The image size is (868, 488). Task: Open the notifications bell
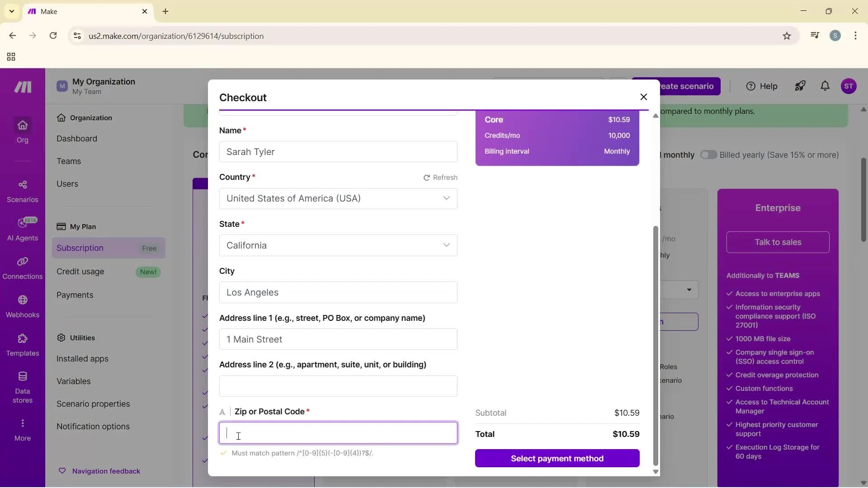coord(825,86)
